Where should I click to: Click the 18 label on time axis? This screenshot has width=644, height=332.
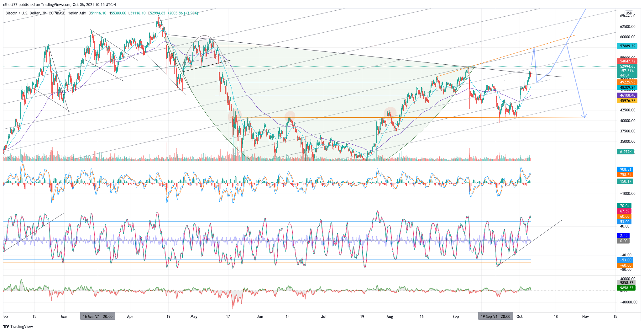[x=556, y=317]
